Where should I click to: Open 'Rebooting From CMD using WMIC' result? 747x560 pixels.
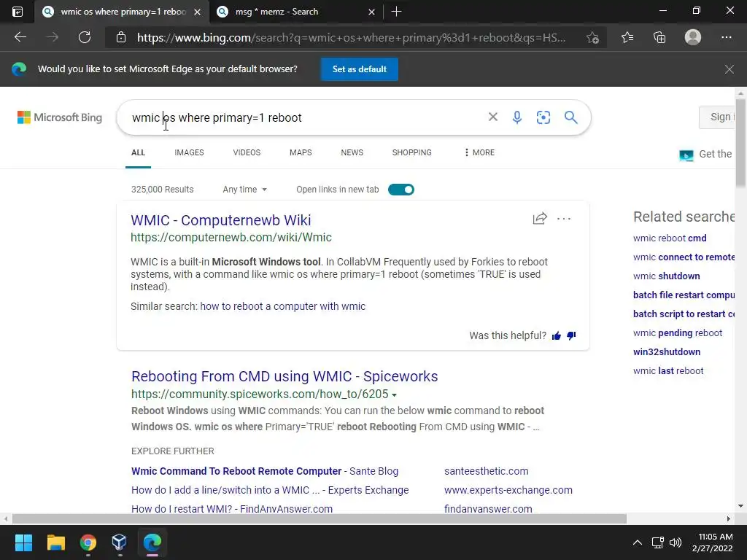click(x=285, y=376)
